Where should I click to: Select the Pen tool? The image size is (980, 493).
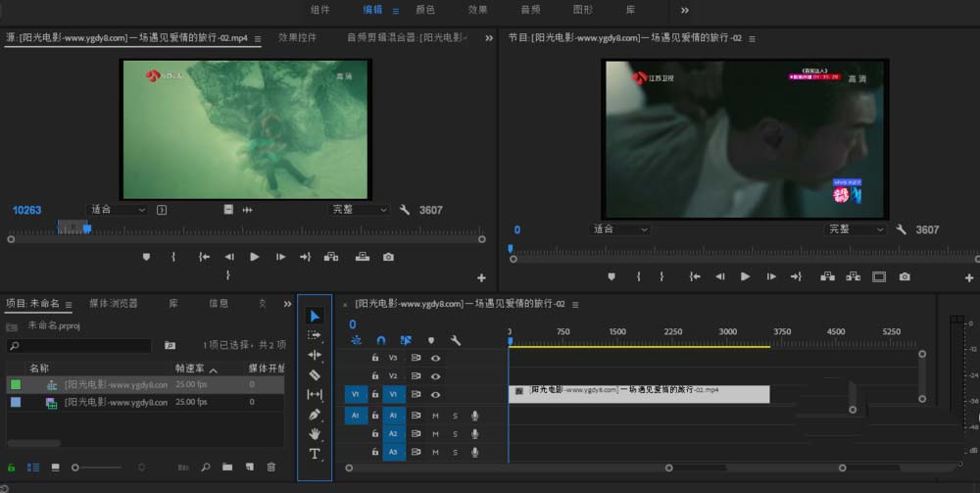click(x=315, y=415)
